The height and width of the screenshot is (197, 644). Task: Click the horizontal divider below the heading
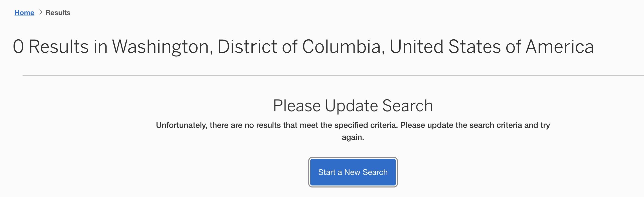click(333, 75)
